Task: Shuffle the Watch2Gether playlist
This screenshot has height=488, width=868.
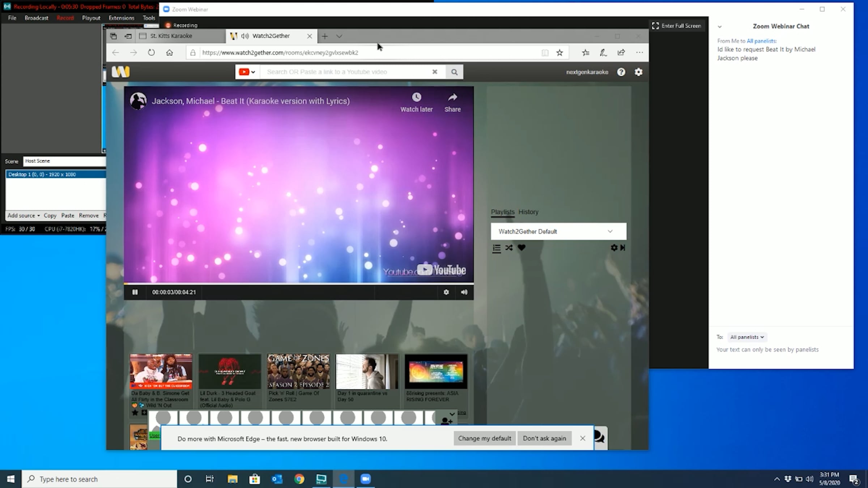Action: pos(509,248)
